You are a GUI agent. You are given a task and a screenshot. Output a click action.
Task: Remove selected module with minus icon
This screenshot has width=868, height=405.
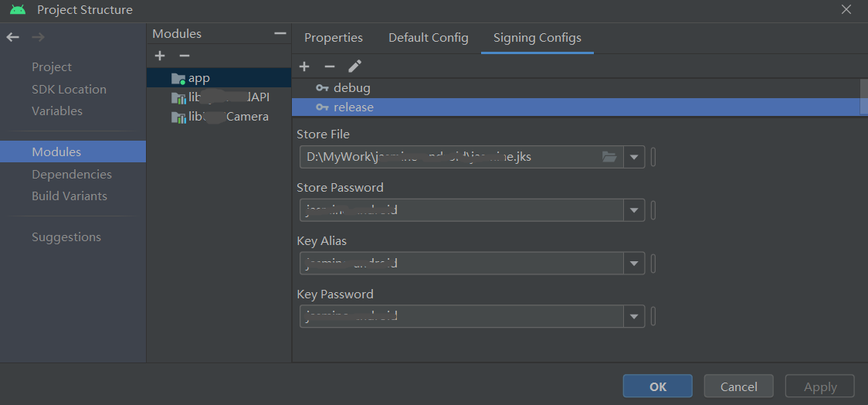[184, 56]
